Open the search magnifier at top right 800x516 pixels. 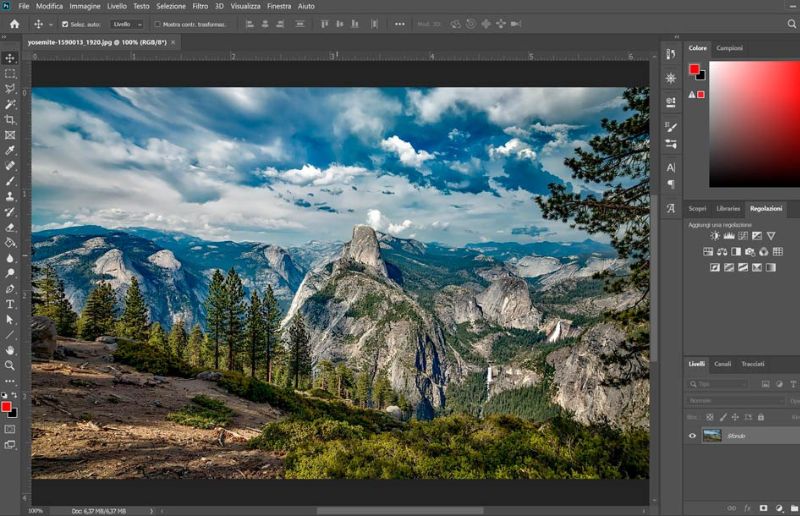(791, 23)
